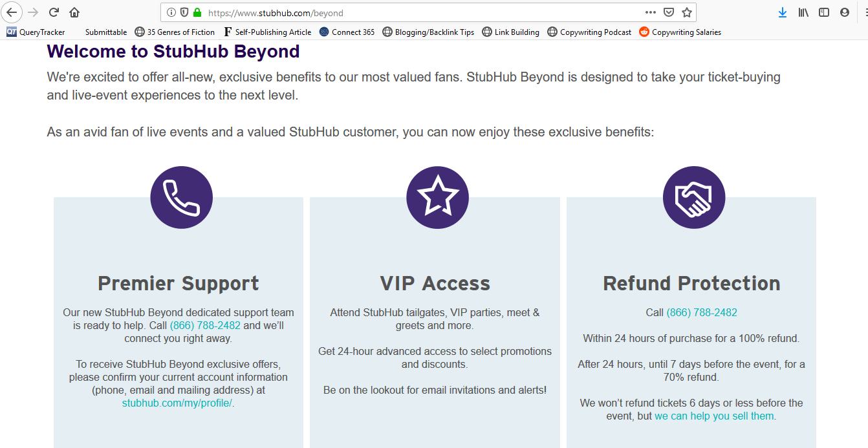The width and height of the screenshot is (868, 448).
Task: Click the Premier Support phone icon
Action: pos(181,197)
